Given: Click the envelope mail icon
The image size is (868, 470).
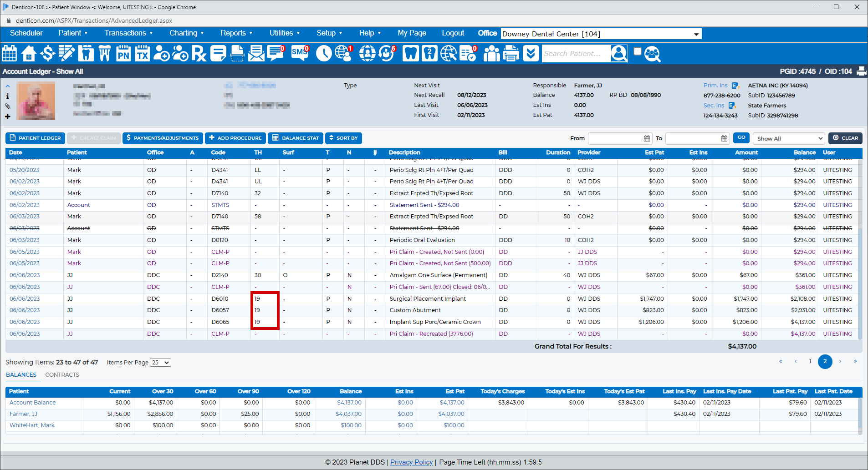Looking at the screenshot, I should [256, 54].
